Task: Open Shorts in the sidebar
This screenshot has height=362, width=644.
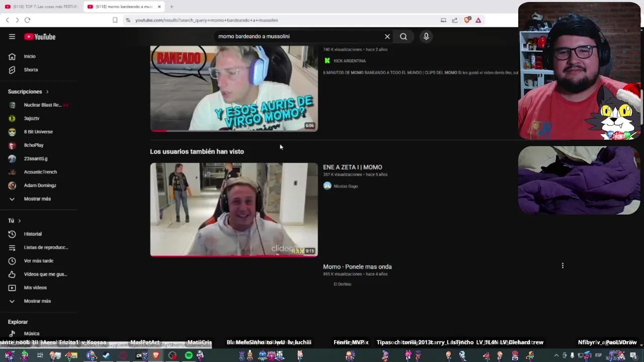Action: tap(31, 70)
